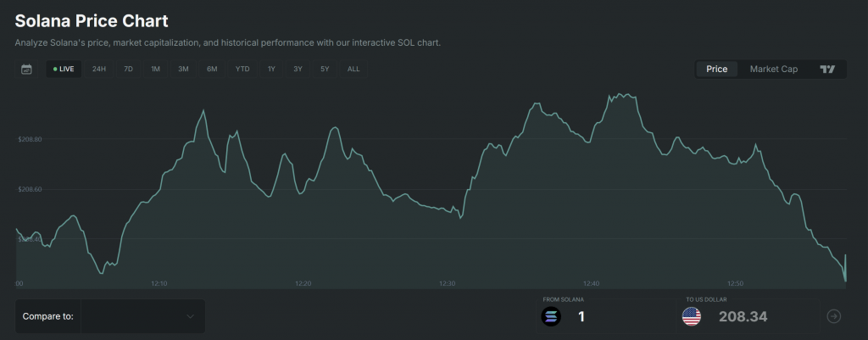This screenshot has height=340, width=868.
Task: Click the US flag currency icon
Action: (x=692, y=317)
